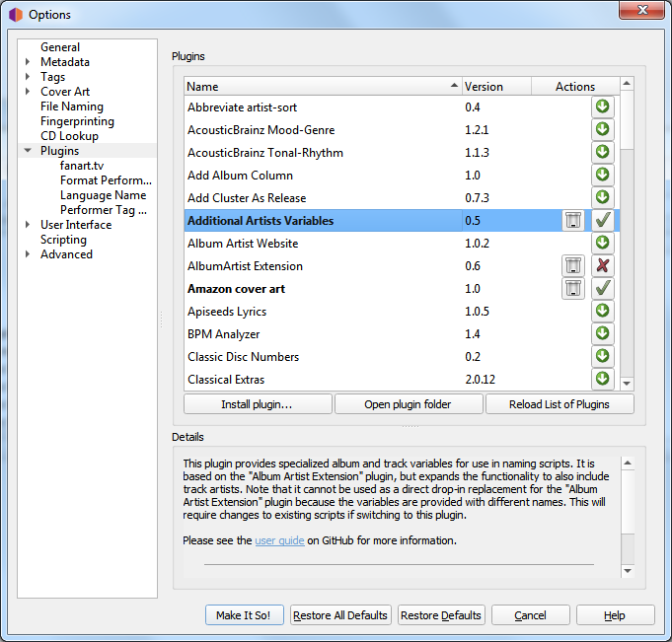
Task: Install the Classical Extras plugin
Action: coord(602,379)
